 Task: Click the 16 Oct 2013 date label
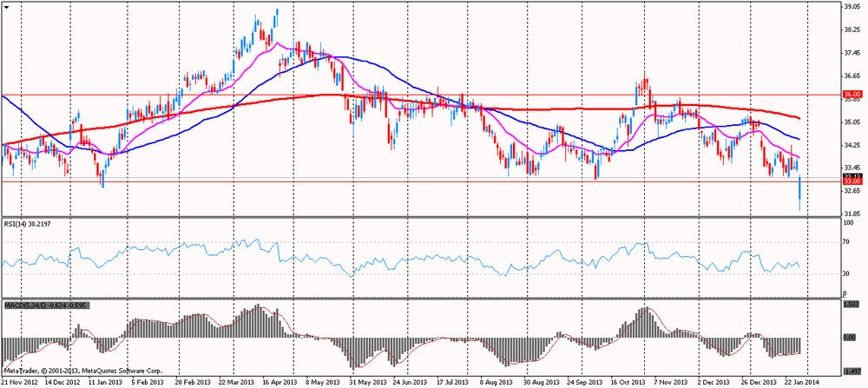pos(628,382)
